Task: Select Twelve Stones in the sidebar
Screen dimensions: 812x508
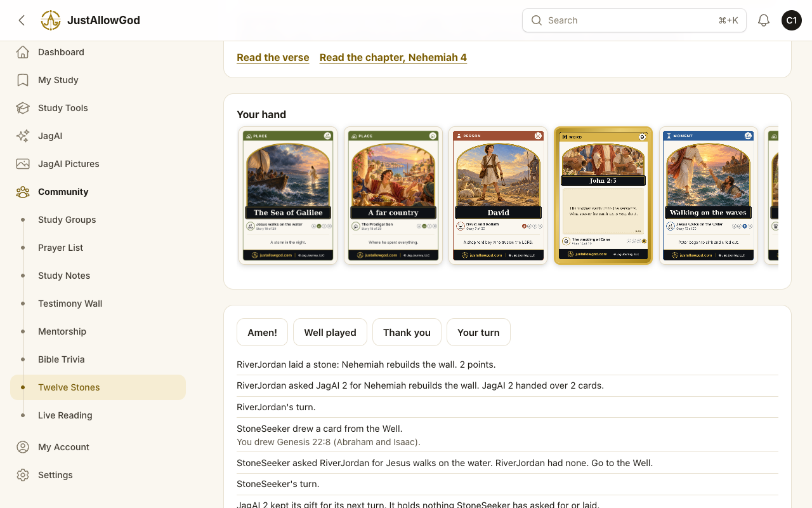Action: coord(98,387)
